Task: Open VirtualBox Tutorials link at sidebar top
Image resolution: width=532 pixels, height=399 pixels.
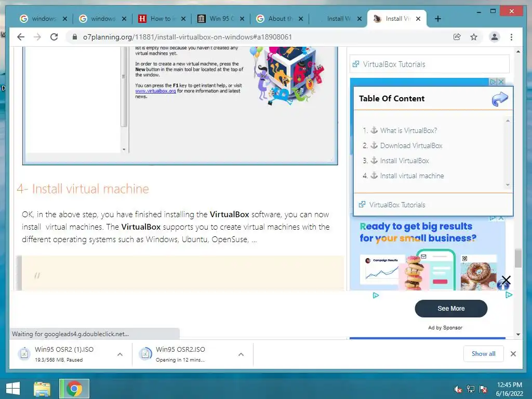Action: [x=394, y=64]
